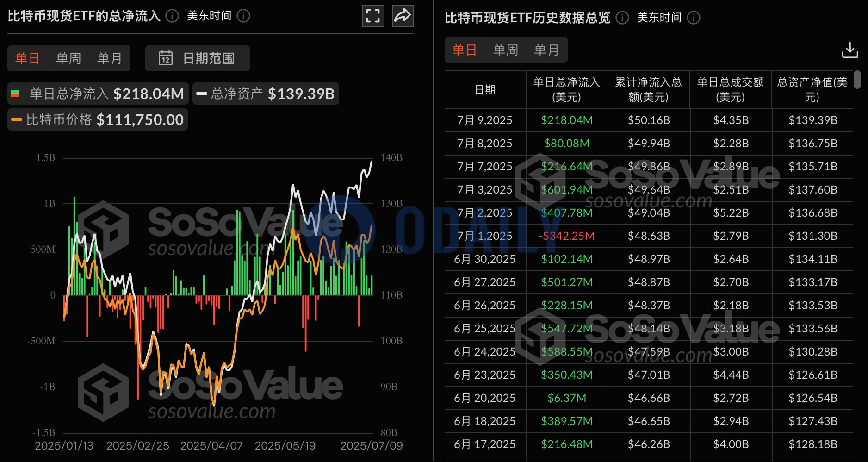
Task: Click the $80.08M net inflow cell
Action: click(x=567, y=144)
